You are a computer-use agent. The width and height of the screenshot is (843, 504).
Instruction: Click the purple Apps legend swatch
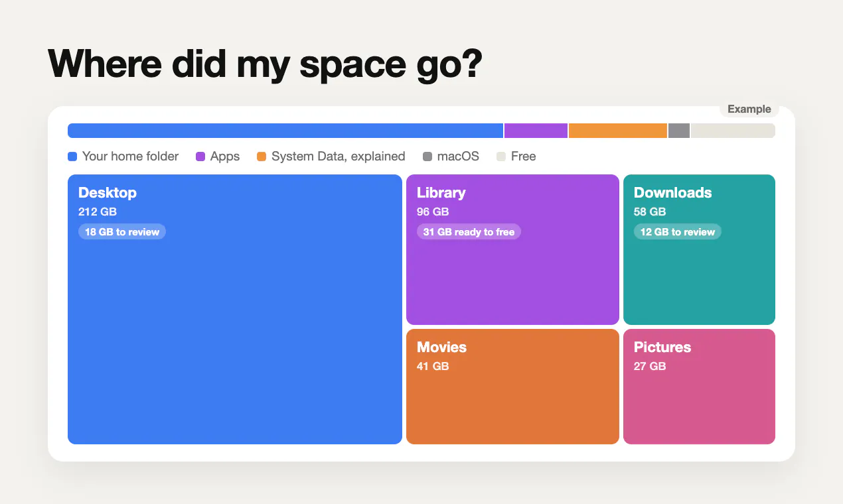(x=200, y=157)
